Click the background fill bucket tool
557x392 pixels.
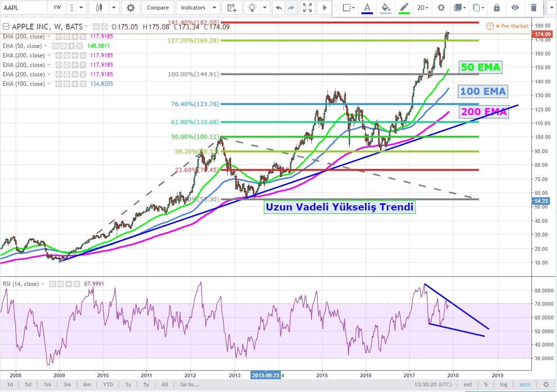pos(386,8)
